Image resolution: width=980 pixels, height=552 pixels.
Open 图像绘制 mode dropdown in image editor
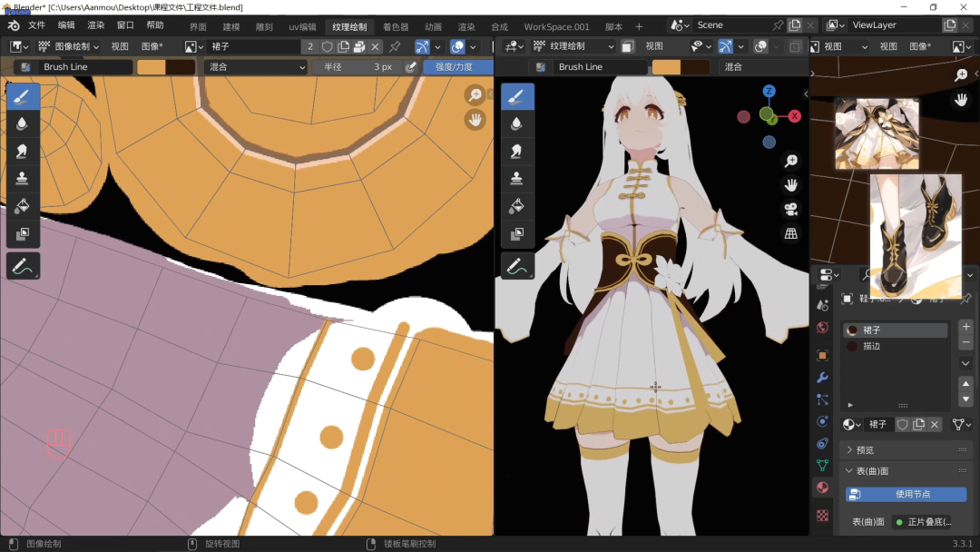coord(69,46)
